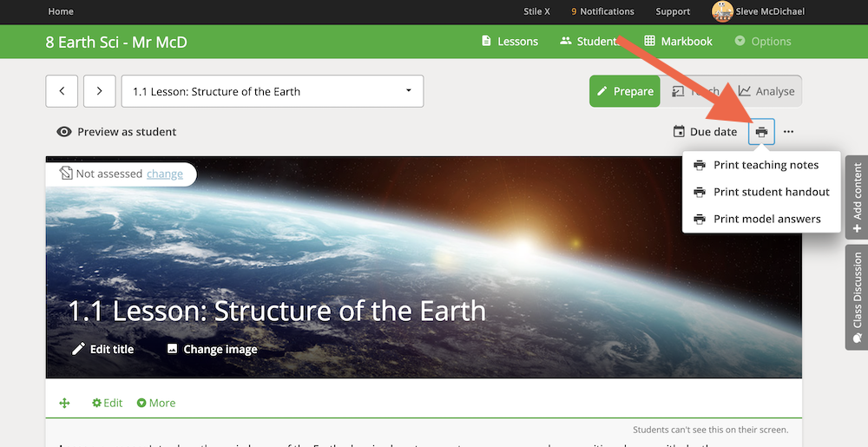
Task: Click the Edit gear button
Action: point(107,403)
